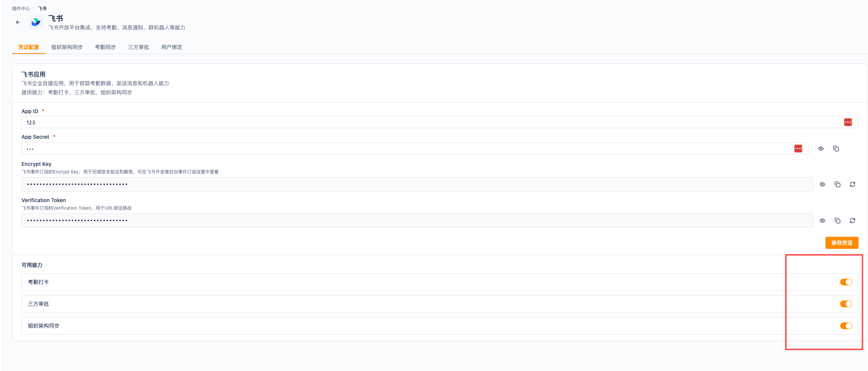This screenshot has height=371, width=868.
Task: Regenerate the Encrypt Key
Action: tap(852, 184)
